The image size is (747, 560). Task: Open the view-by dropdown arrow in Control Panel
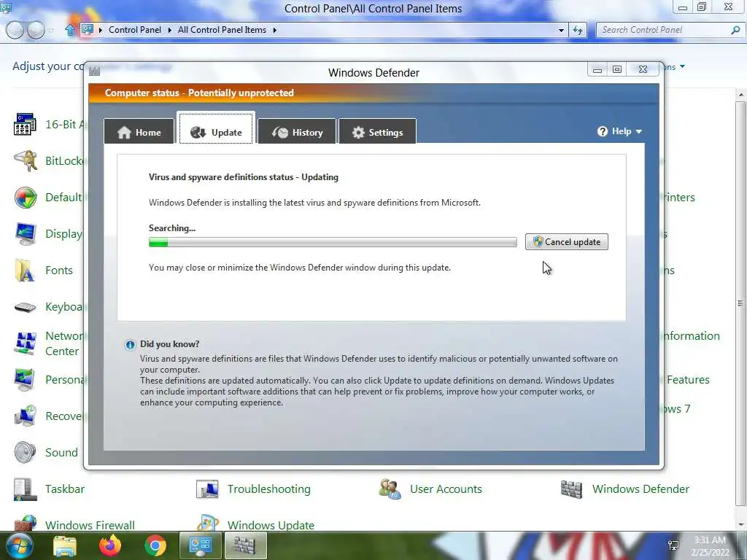point(682,66)
